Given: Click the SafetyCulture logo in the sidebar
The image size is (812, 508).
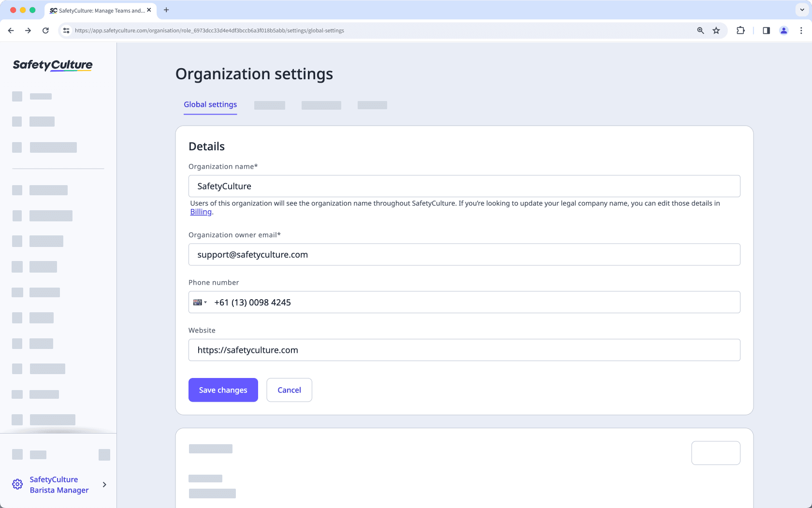Looking at the screenshot, I should [x=52, y=66].
